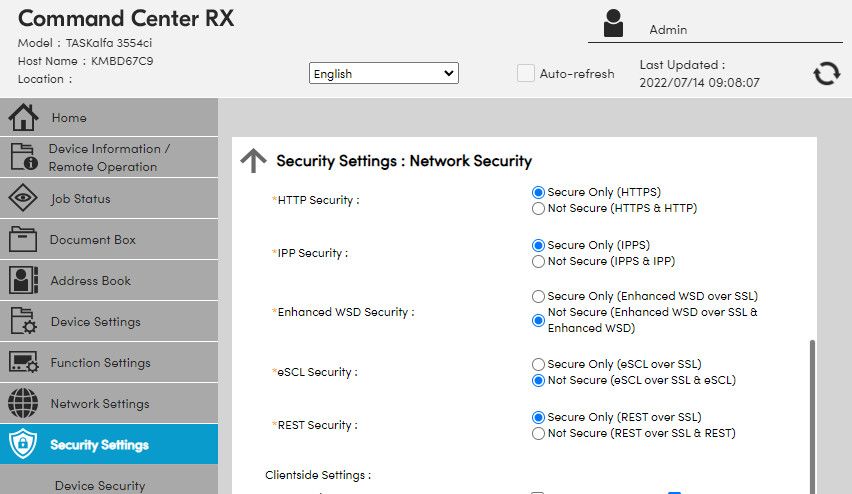Select Not Secure (HTTPS & HTTP) option
This screenshot has height=494, width=852.
point(538,209)
